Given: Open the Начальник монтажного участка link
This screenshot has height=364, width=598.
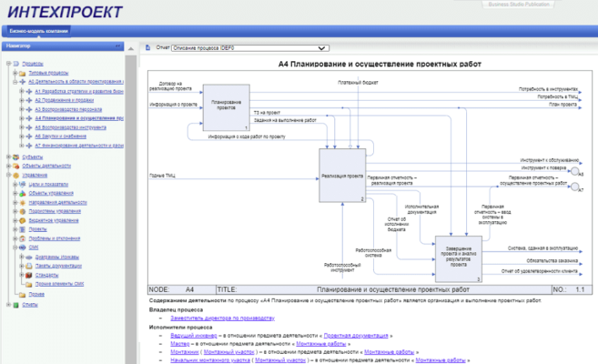Looking at the screenshot, I should [210, 360].
